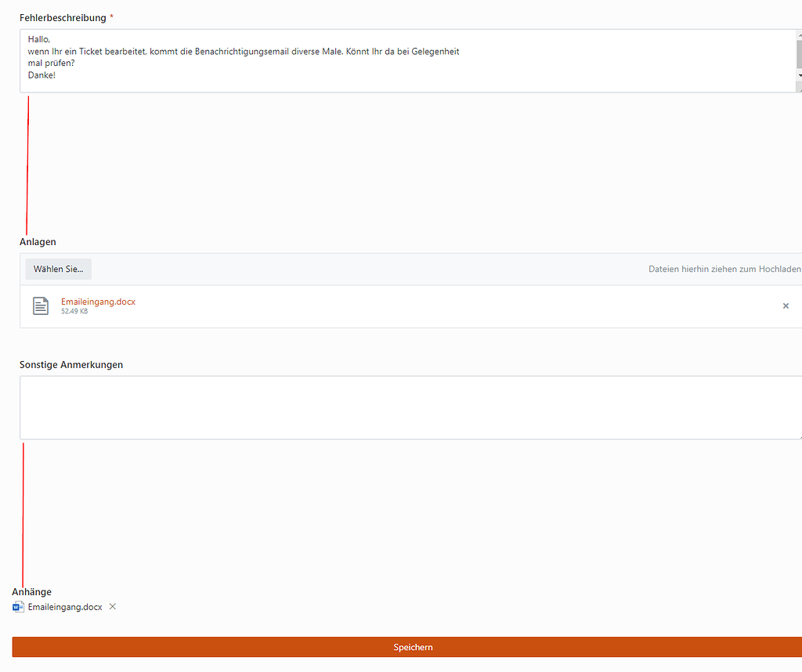Open the orange Emaileingang.docx link
802x672 pixels.
(98, 302)
